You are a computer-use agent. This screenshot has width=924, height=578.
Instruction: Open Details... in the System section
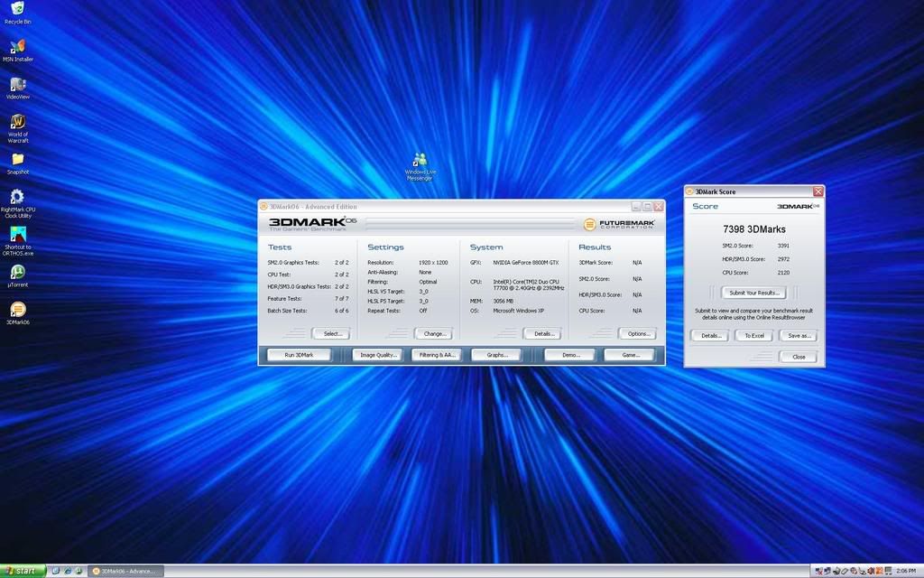543,334
